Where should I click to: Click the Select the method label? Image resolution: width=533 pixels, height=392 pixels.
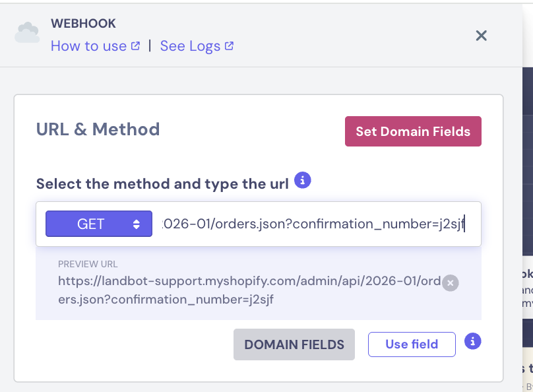point(162,184)
